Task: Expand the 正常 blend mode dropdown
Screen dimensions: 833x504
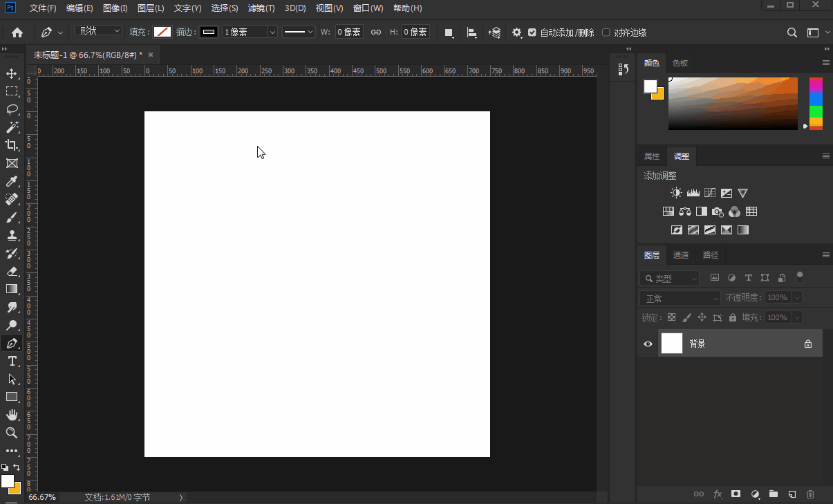Action: (x=680, y=299)
